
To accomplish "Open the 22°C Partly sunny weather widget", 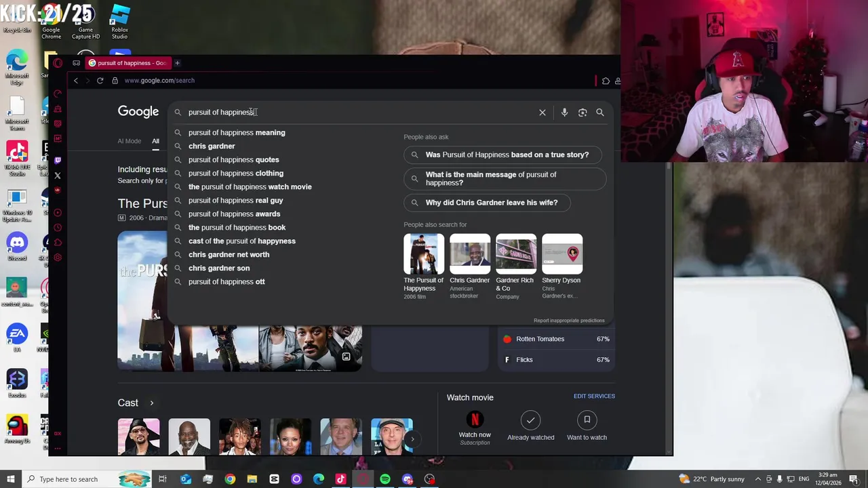I will point(712,479).
